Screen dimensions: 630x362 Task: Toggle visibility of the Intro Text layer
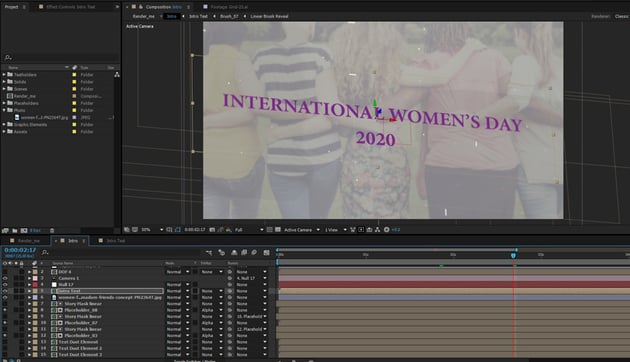[5, 291]
